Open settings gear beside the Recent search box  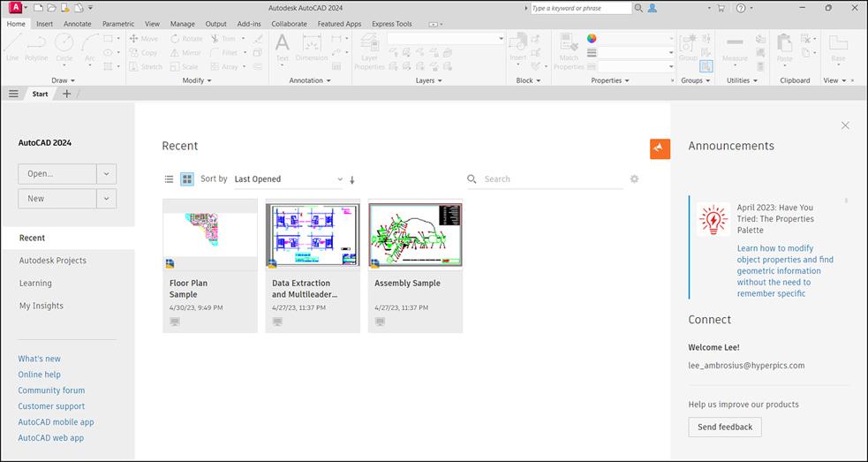(x=634, y=179)
